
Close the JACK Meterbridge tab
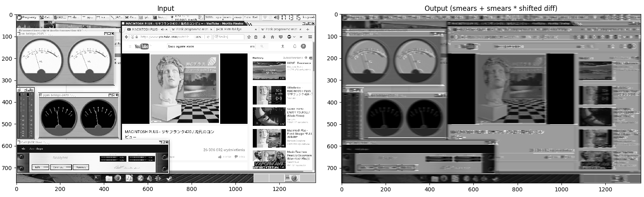pos(256,29)
